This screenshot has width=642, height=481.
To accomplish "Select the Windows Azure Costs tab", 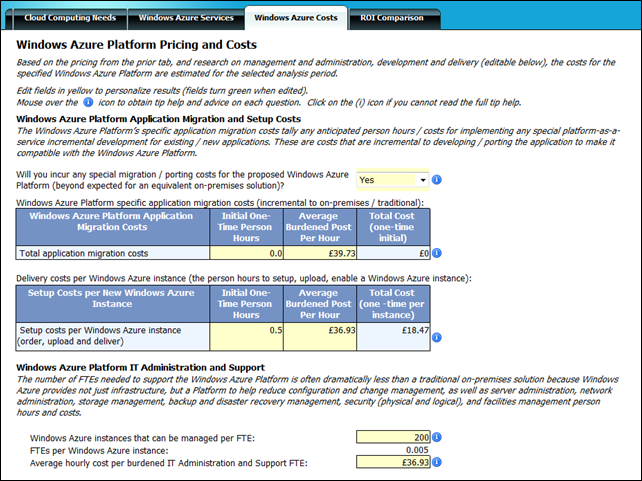I will pyautogui.click(x=296, y=18).
